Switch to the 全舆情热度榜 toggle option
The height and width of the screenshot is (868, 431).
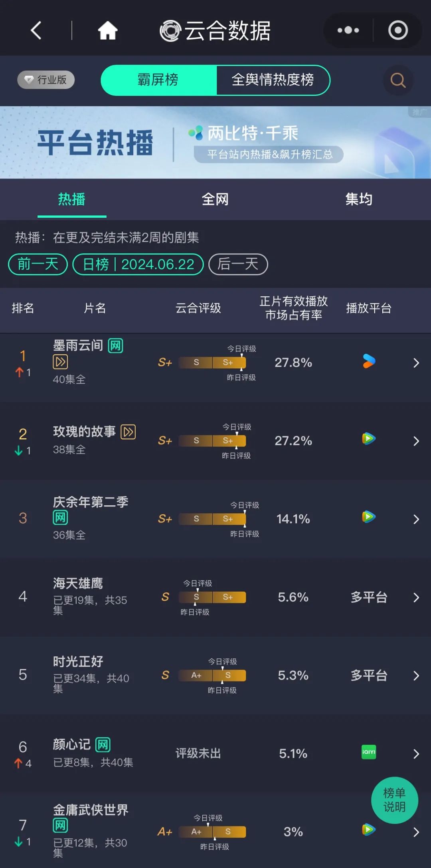273,80
